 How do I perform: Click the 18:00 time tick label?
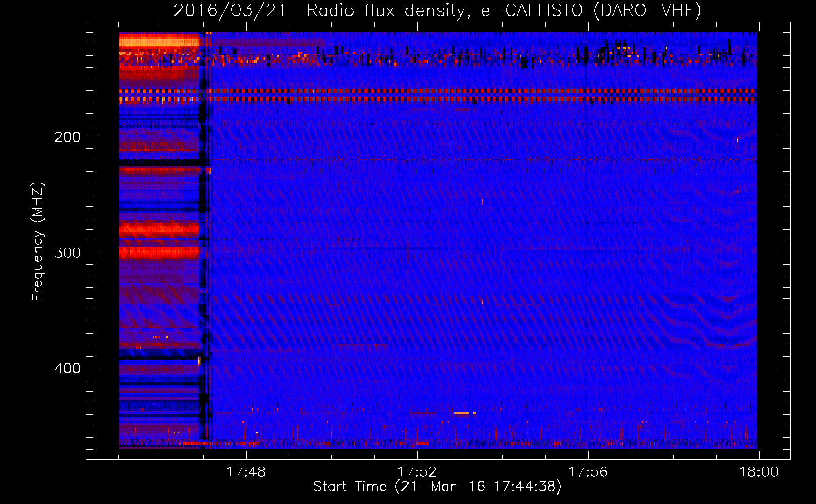(759, 472)
